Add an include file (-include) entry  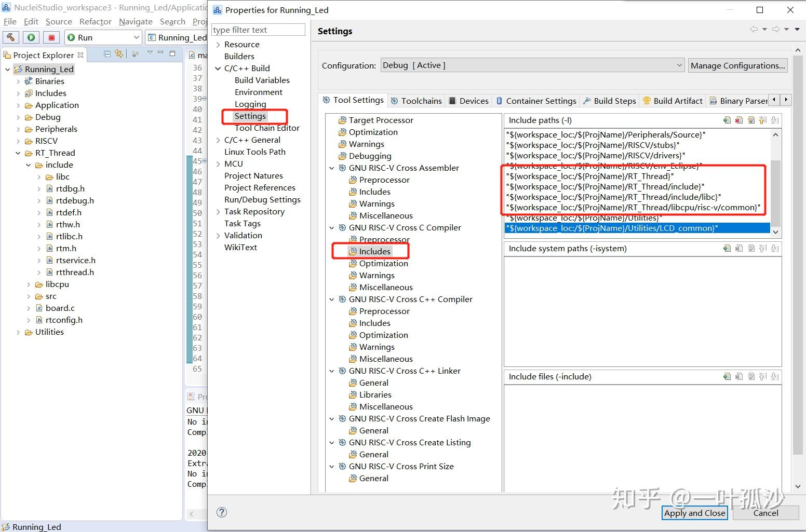[727, 377]
